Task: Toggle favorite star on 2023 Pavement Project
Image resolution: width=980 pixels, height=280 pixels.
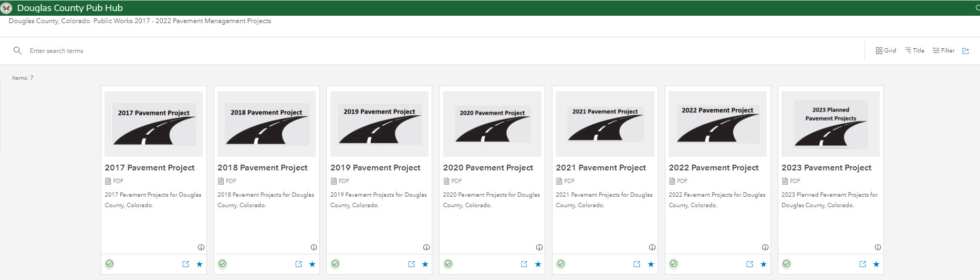Action: pos(876,264)
